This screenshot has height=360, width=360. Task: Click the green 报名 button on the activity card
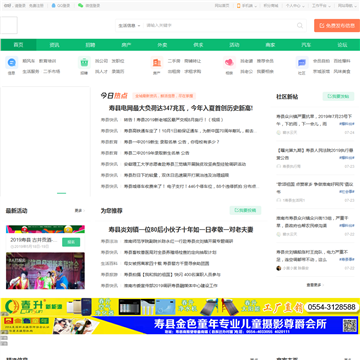point(71,242)
